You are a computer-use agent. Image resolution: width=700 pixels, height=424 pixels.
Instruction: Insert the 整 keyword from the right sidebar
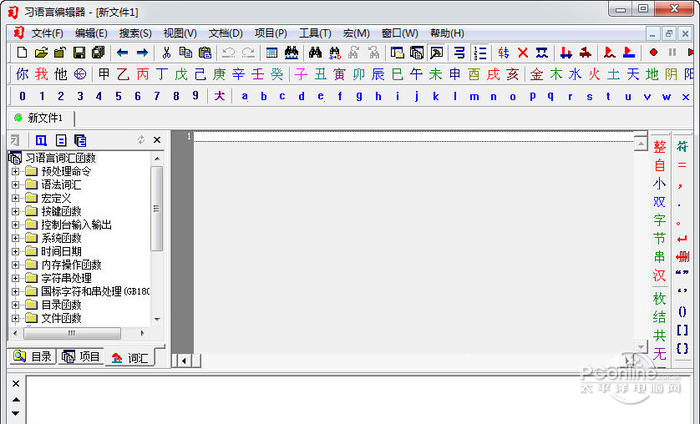(659, 146)
